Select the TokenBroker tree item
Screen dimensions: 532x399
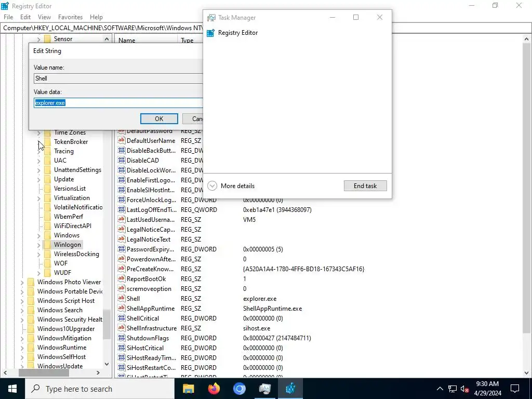pyautogui.click(x=71, y=142)
